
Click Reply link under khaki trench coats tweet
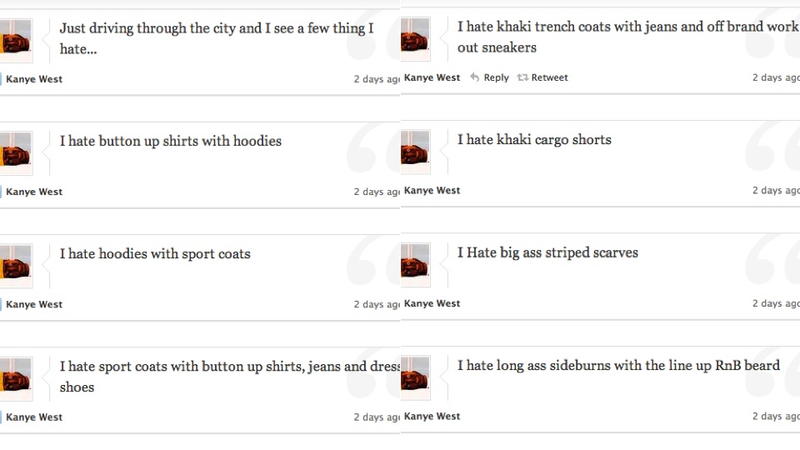click(496, 78)
